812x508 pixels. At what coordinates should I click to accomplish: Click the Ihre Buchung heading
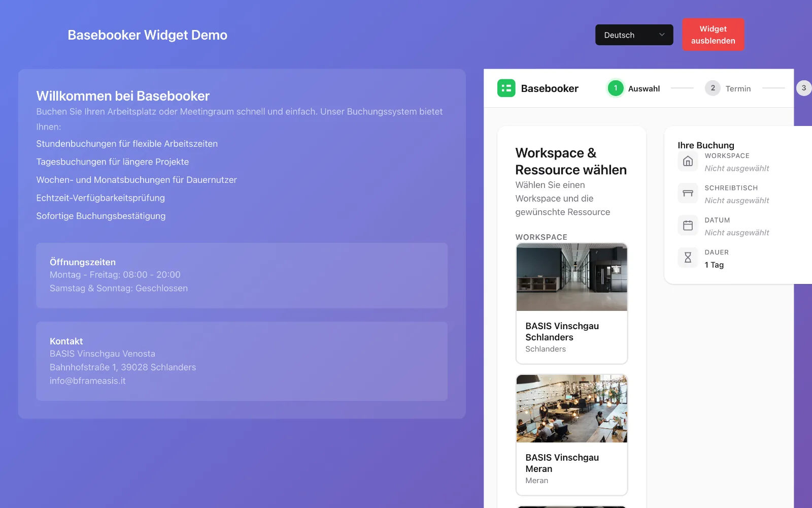(x=706, y=145)
